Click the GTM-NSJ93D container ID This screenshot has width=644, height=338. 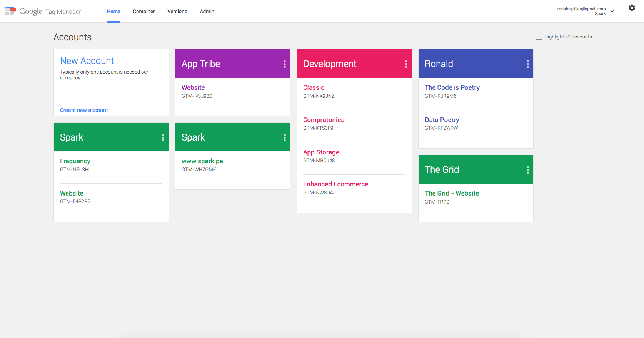coord(197,96)
